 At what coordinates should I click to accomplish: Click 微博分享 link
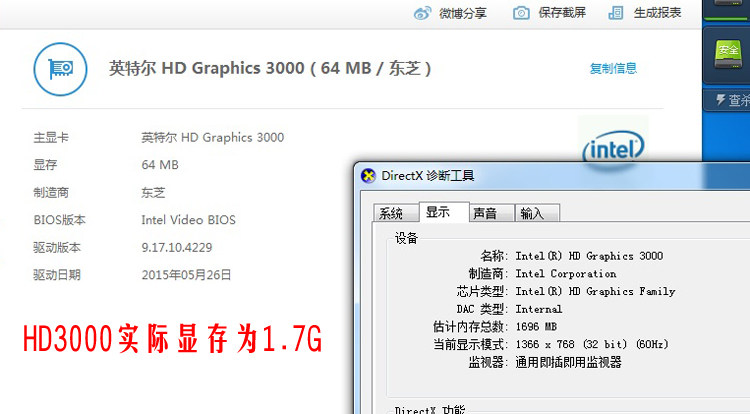(463, 13)
